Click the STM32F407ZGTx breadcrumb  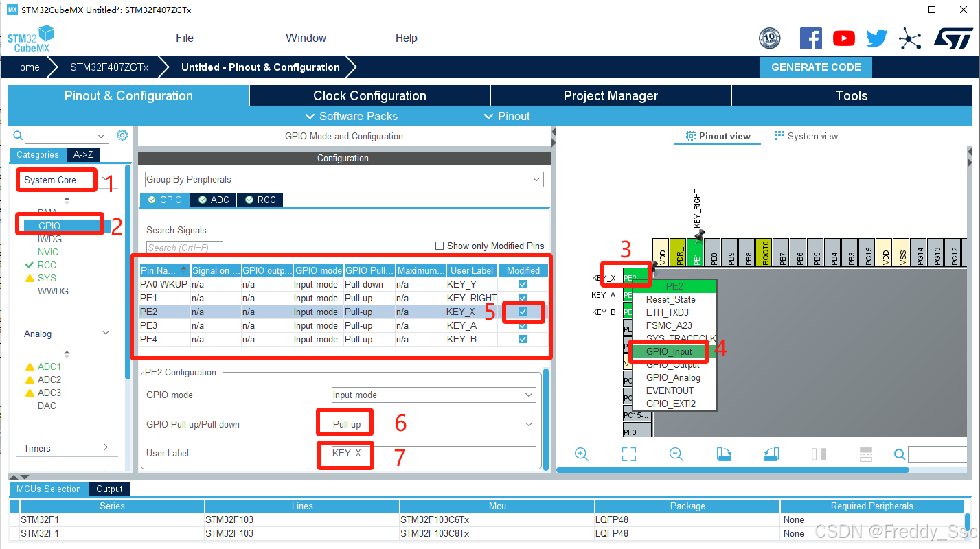point(109,67)
